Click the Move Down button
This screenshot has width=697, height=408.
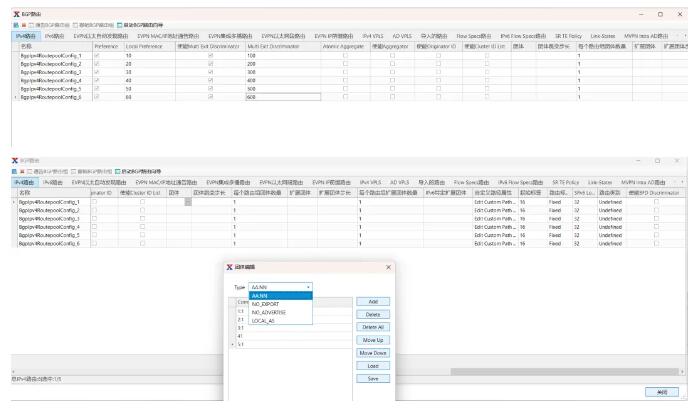coord(372,353)
